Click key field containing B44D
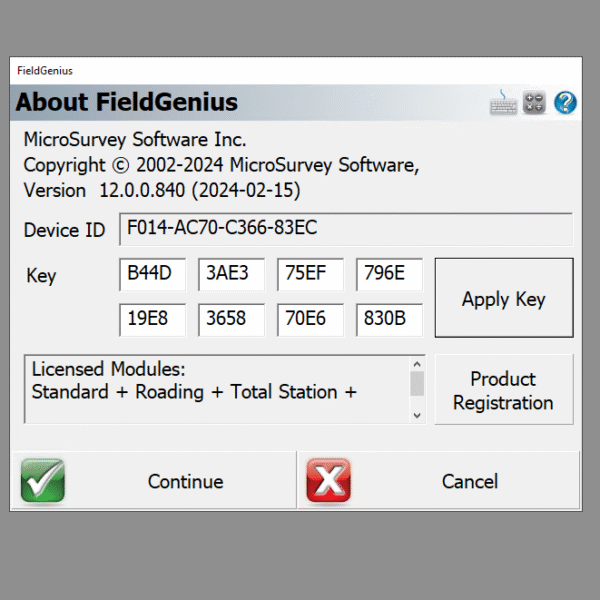 point(152,274)
